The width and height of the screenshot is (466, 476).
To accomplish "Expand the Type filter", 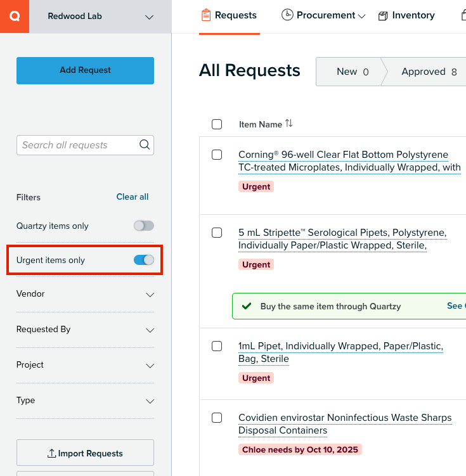I will pos(86,401).
